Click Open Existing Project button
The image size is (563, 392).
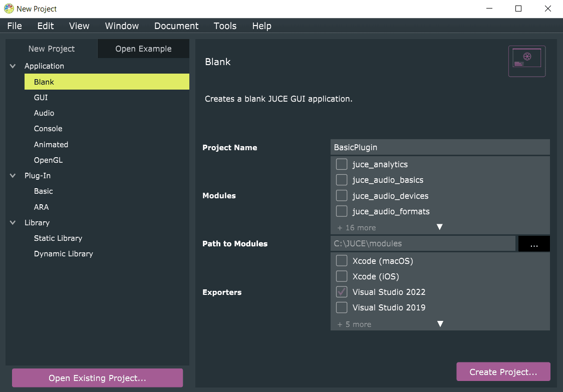pyautogui.click(x=97, y=378)
